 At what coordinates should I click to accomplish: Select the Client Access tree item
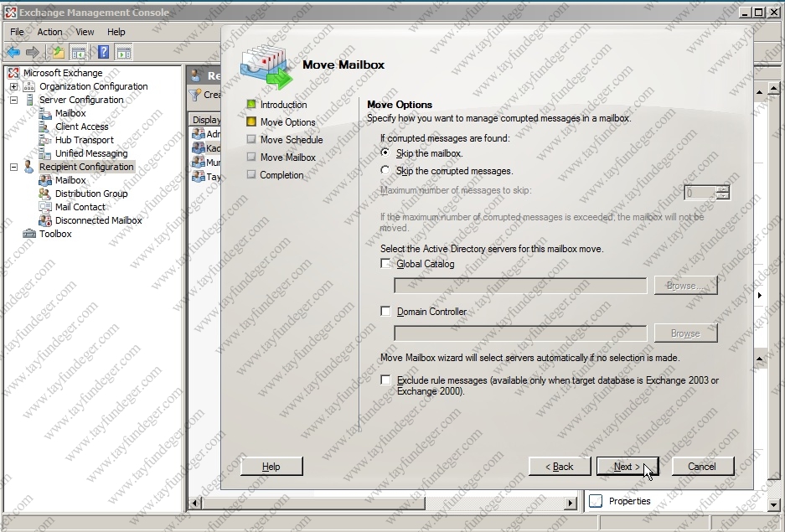coord(81,127)
